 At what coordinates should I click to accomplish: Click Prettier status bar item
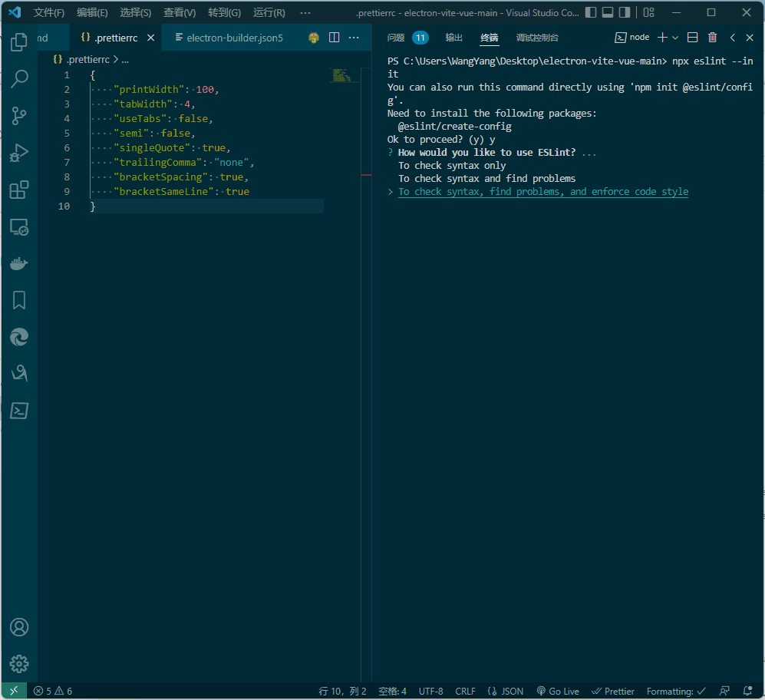pos(613,691)
